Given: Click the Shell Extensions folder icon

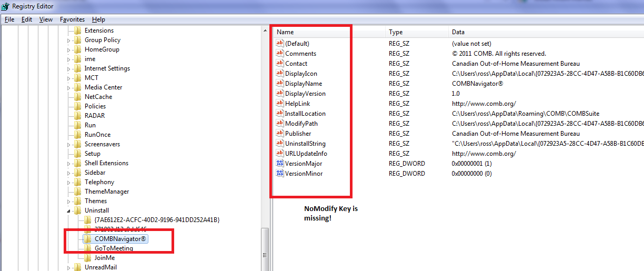Looking at the screenshot, I should click(x=78, y=163).
